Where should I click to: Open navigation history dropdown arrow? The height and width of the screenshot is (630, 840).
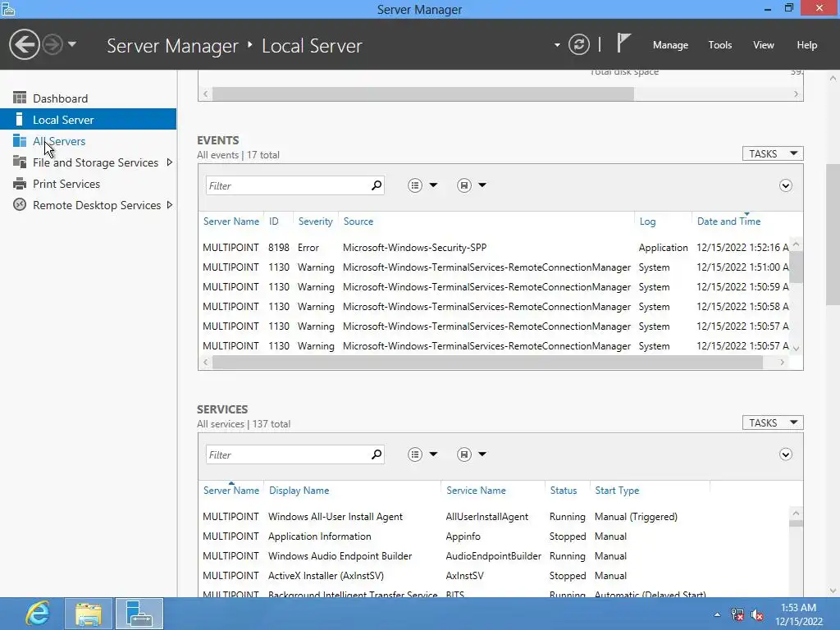(72, 44)
